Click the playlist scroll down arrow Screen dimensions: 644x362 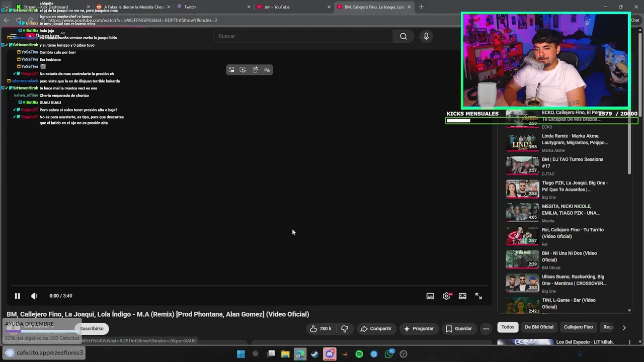click(x=629, y=311)
